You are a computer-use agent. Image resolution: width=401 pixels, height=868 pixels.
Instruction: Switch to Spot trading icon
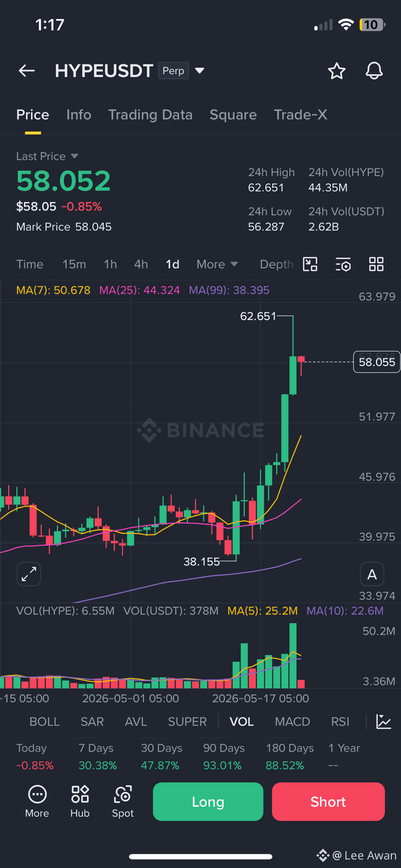coord(123,802)
